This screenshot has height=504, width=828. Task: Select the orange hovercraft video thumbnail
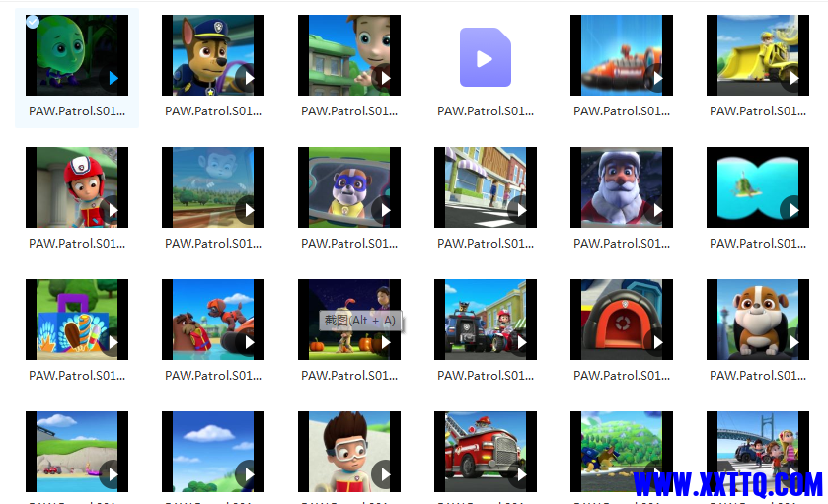622,55
